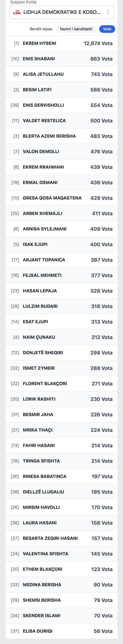Viewport: 123px width, 644px height.
Task: Select Diellzë Llugaliu row
Action: (61, 492)
